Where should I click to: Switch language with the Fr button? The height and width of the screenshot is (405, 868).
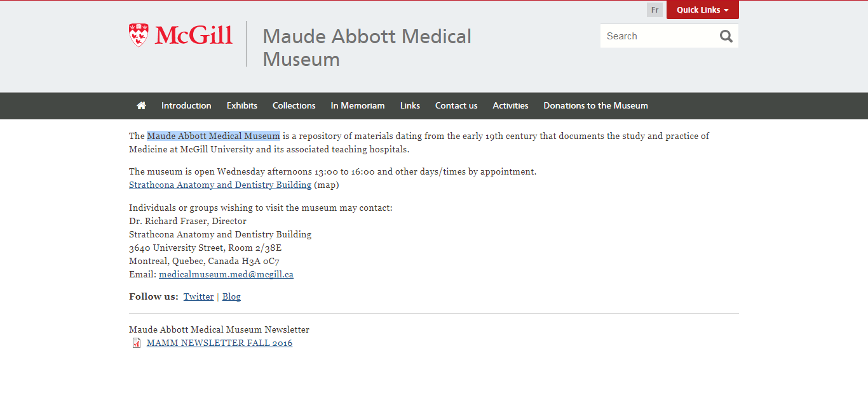[654, 10]
